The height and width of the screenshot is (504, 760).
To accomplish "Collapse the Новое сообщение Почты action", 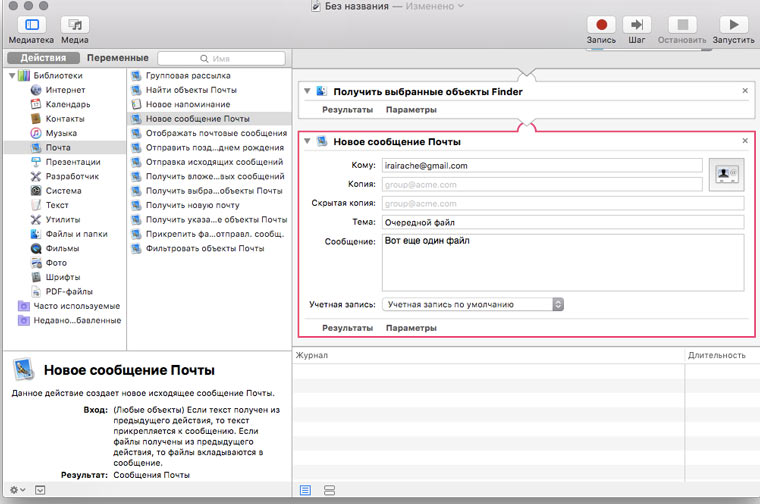I will [x=307, y=142].
